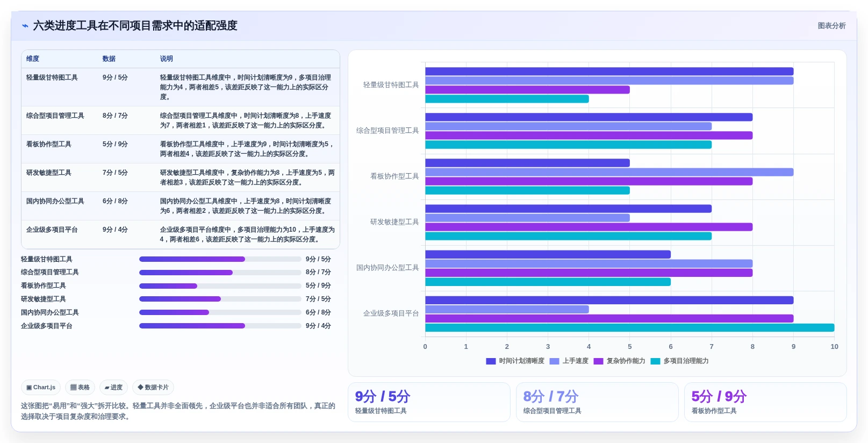
Task: Click 研发敏捷型工具 progress bar
Action: [x=220, y=299]
